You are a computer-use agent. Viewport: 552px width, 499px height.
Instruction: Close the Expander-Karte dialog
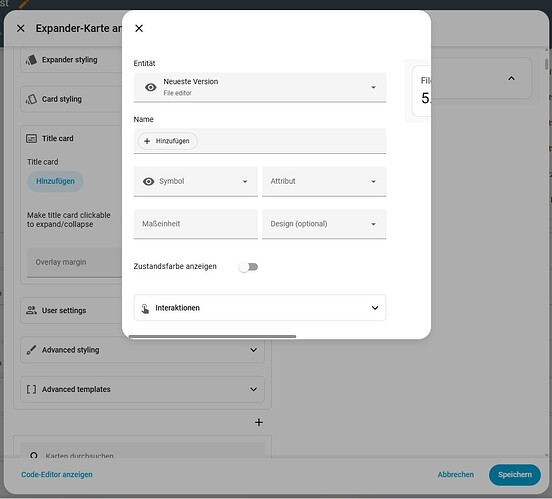click(x=21, y=28)
